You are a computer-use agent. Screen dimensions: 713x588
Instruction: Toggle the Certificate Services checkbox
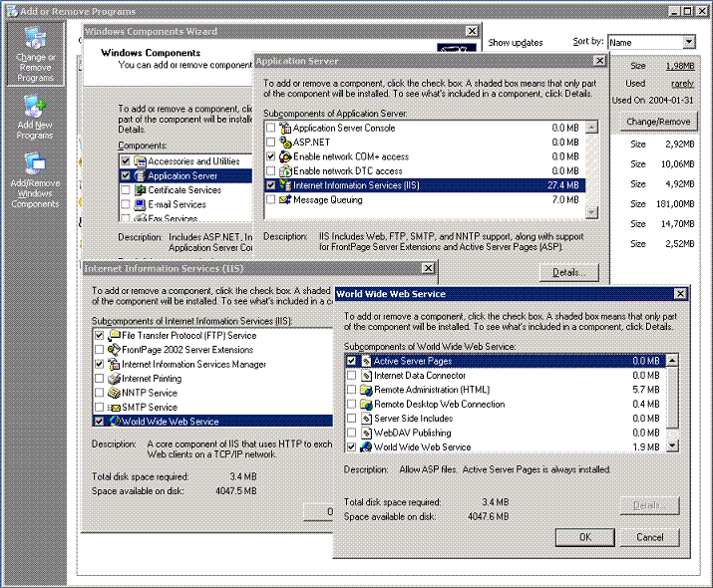tap(126, 190)
